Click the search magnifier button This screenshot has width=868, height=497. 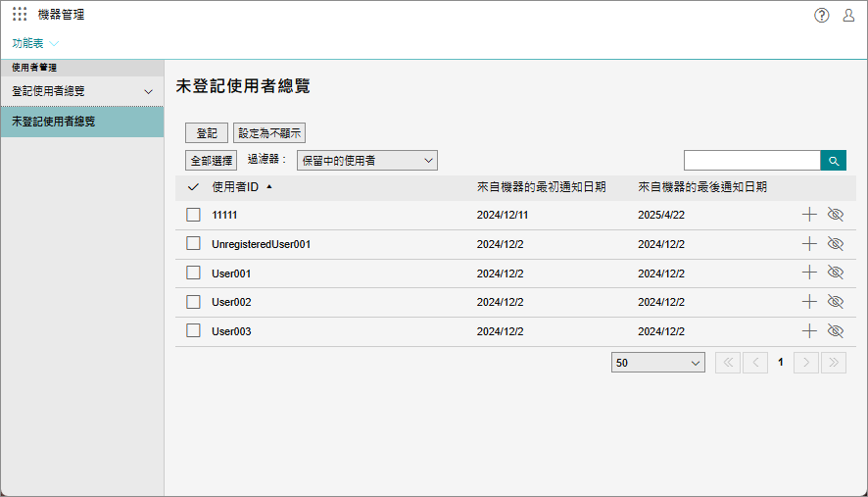point(833,161)
